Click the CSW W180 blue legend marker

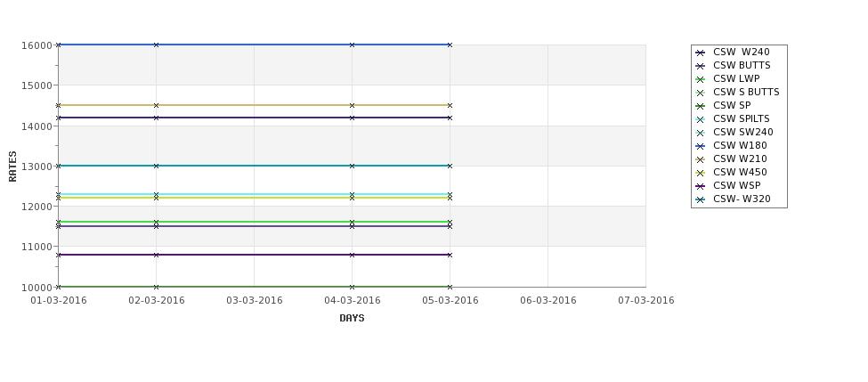click(701, 146)
